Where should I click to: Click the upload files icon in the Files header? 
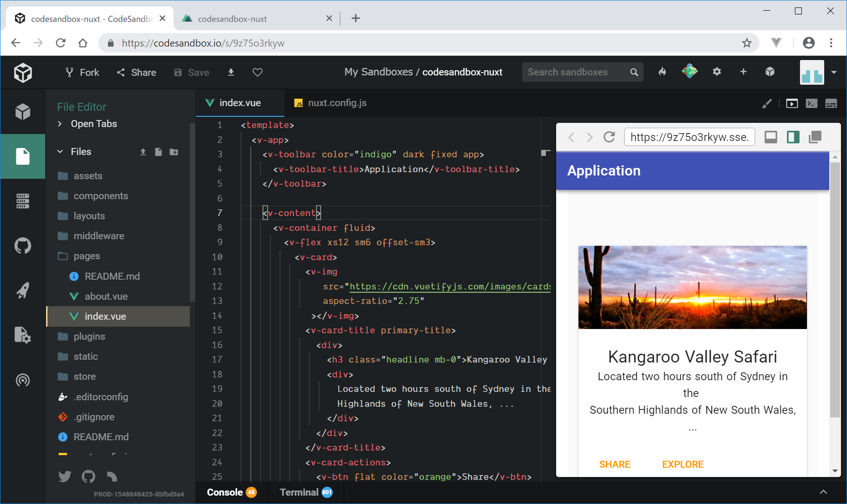[143, 152]
